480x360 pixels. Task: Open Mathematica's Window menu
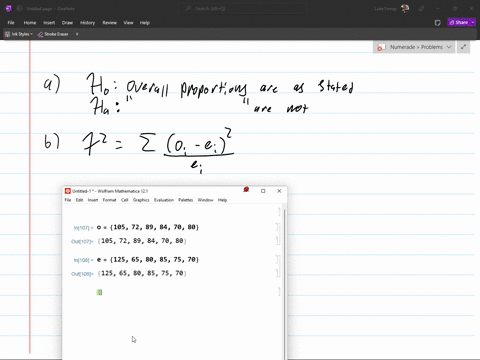(x=205, y=200)
